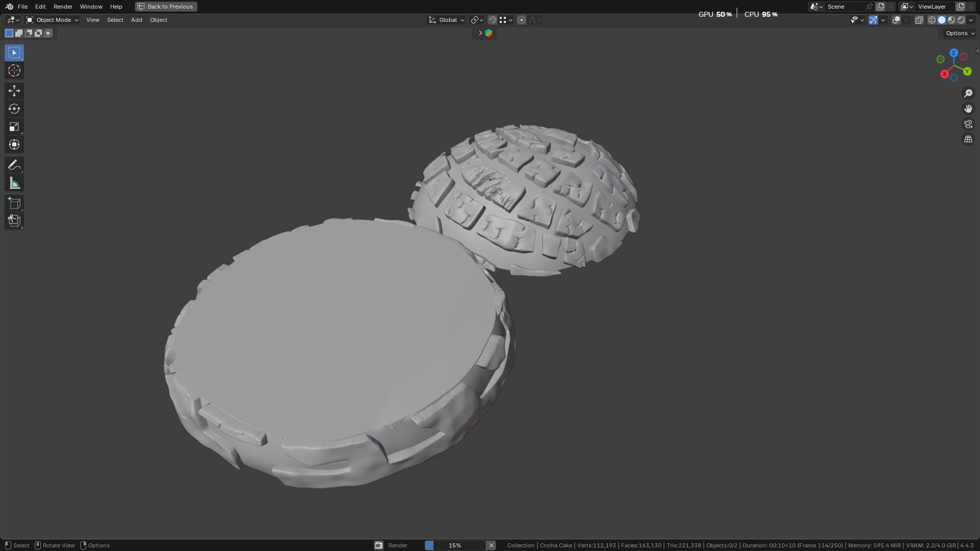Screen dimensions: 980x551
Task: Select the Add Cube tool
Action: point(14,203)
